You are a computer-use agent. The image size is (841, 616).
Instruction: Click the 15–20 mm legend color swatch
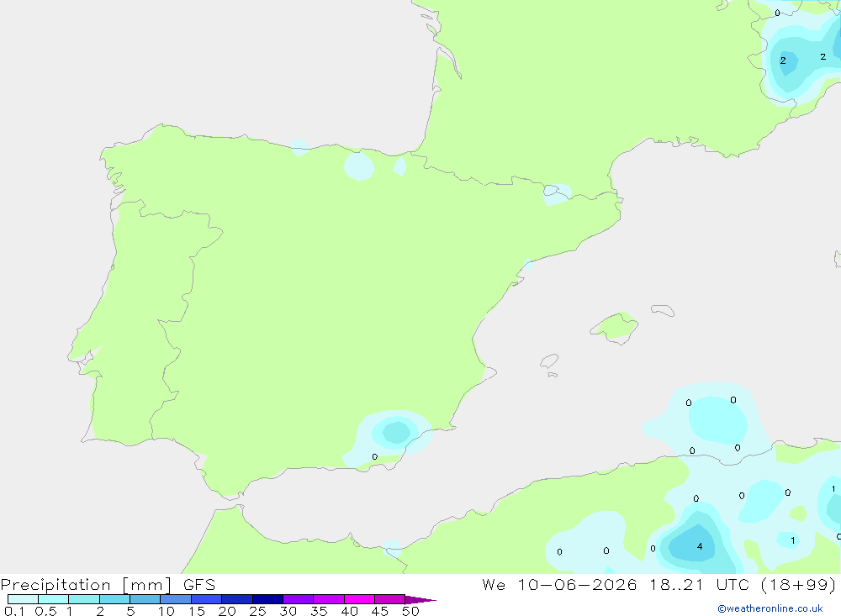[x=207, y=599]
